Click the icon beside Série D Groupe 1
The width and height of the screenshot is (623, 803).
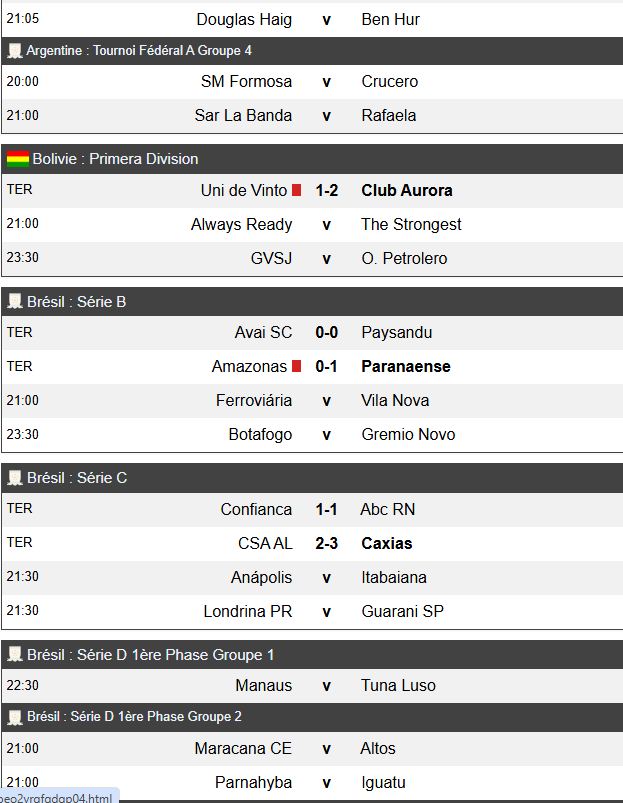pos(15,655)
